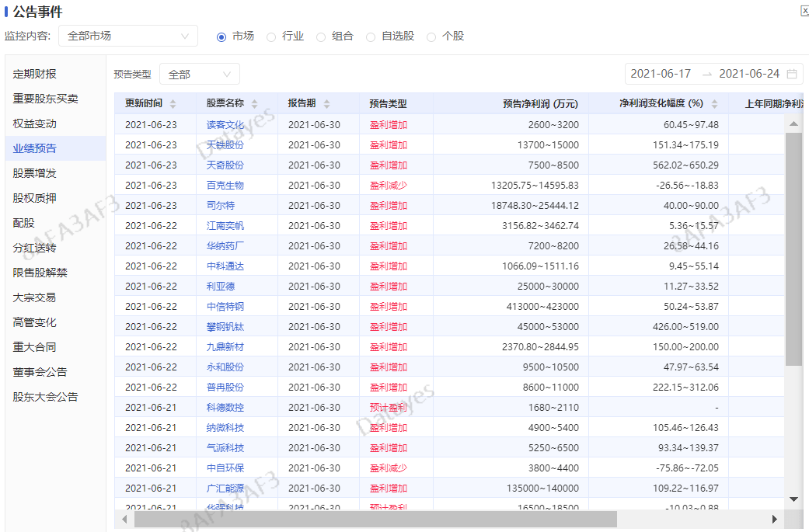Click the horizontal scrollbar left arrow

pyautogui.click(x=125, y=519)
